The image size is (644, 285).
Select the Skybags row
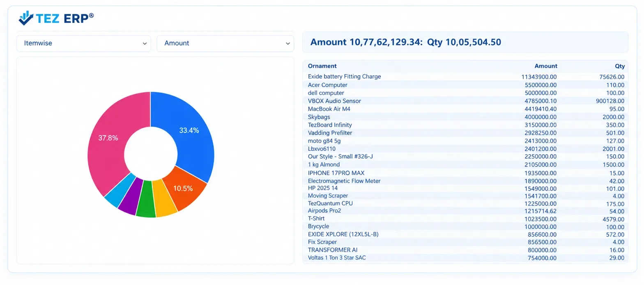(x=465, y=117)
